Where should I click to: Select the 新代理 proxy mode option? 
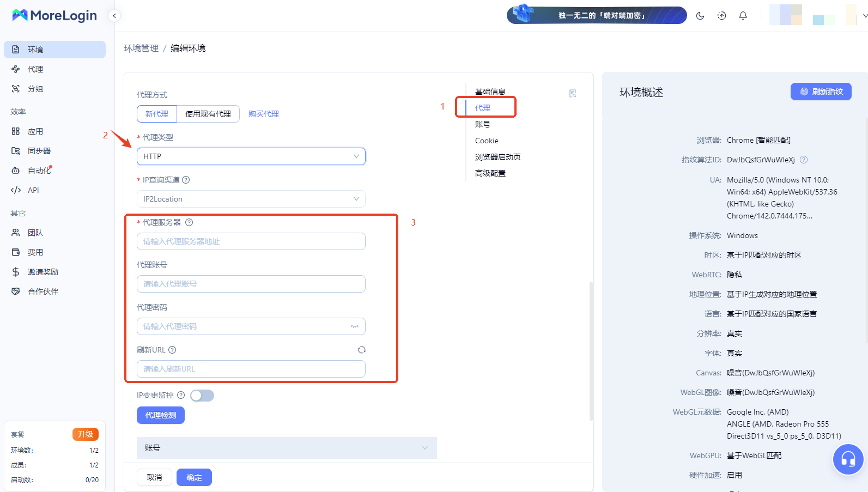[x=157, y=114]
